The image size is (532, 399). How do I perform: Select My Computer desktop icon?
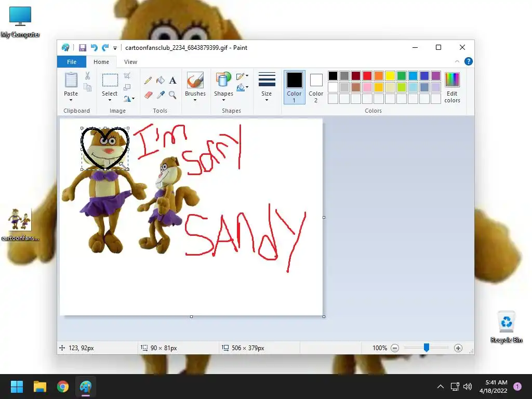click(x=20, y=22)
